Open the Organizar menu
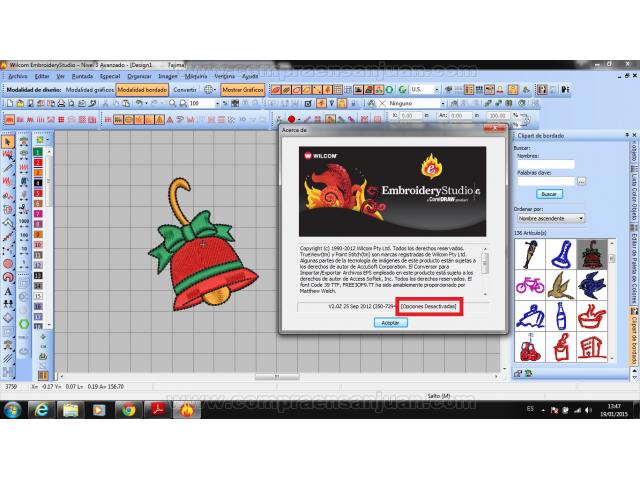Image resolution: width=640 pixels, height=480 pixels. pos(139,76)
